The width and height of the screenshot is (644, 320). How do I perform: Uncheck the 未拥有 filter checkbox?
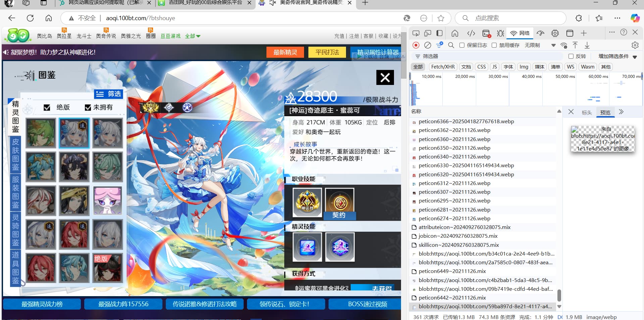[x=88, y=107]
